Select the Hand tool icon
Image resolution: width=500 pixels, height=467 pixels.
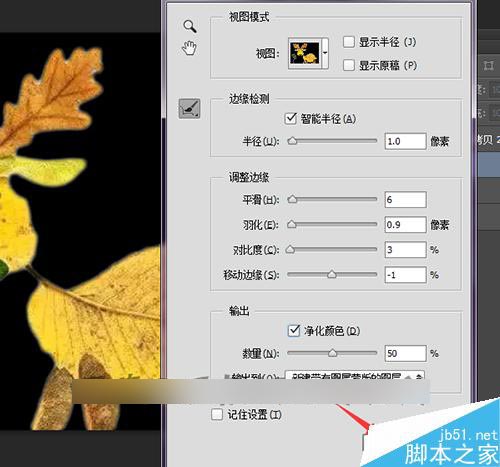(190, 48)
